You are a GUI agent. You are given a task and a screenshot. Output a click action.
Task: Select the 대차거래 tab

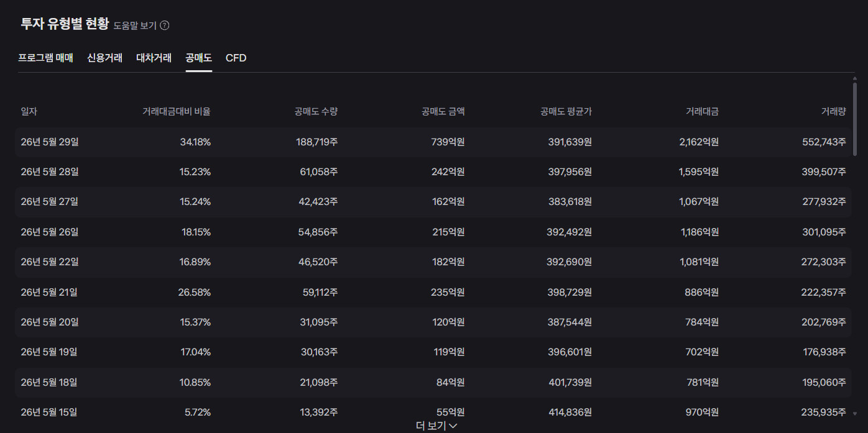tap(154, 58)
